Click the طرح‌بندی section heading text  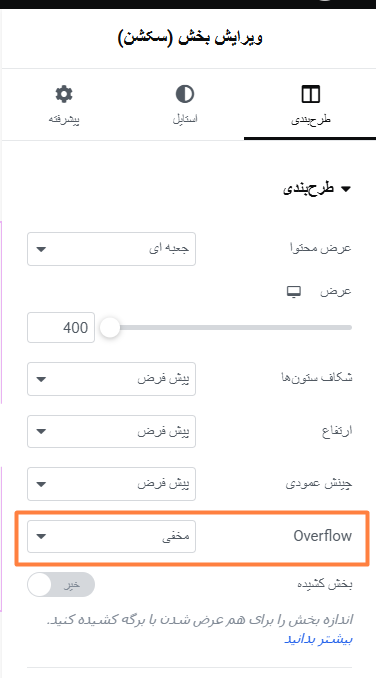[309, 189]
